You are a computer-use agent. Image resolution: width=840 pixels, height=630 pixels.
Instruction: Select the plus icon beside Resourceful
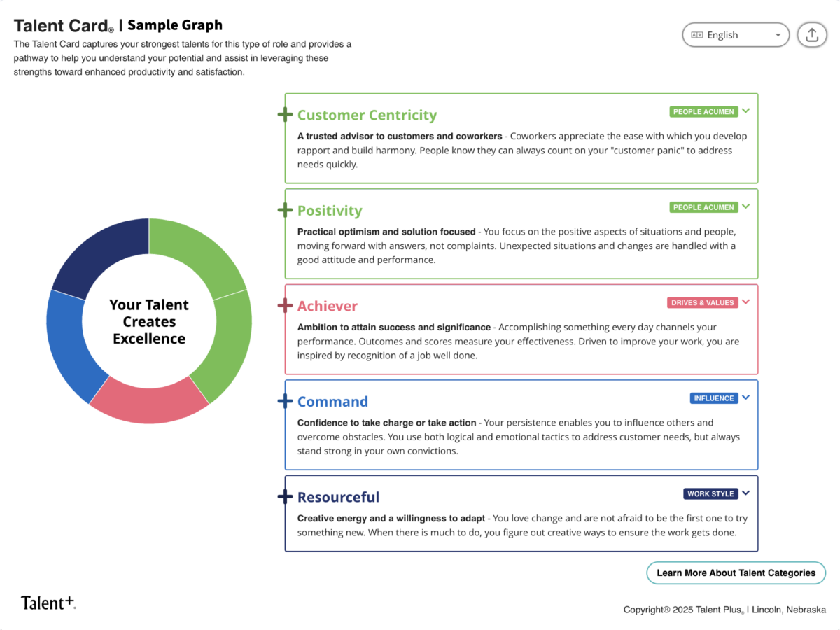(284, 496)
